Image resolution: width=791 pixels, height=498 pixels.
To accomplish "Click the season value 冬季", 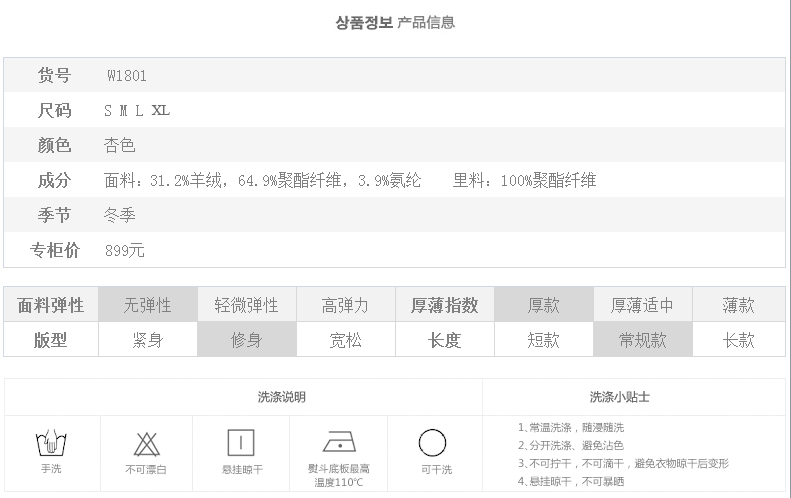I will tap(120, 215).
